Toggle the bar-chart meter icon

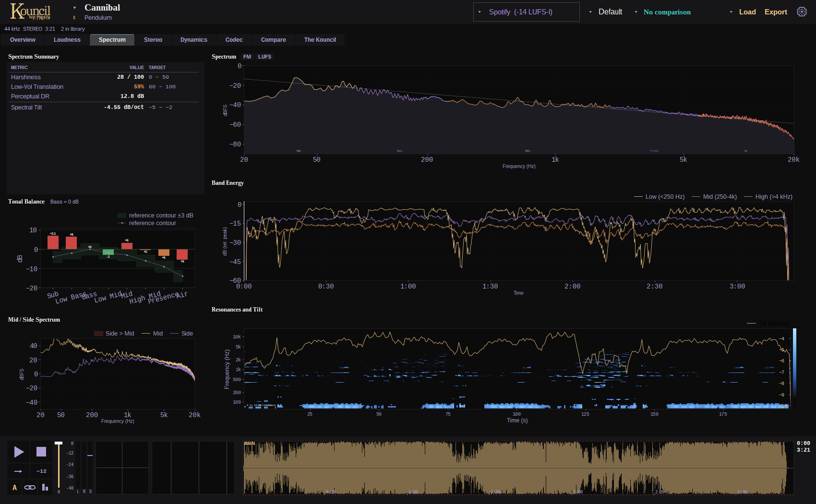pos(45,488)
